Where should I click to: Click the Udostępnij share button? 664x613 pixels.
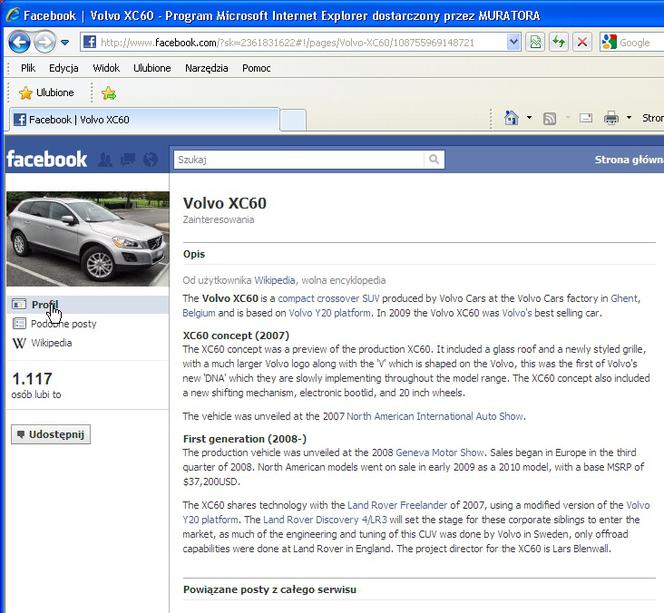pos(51,434)
